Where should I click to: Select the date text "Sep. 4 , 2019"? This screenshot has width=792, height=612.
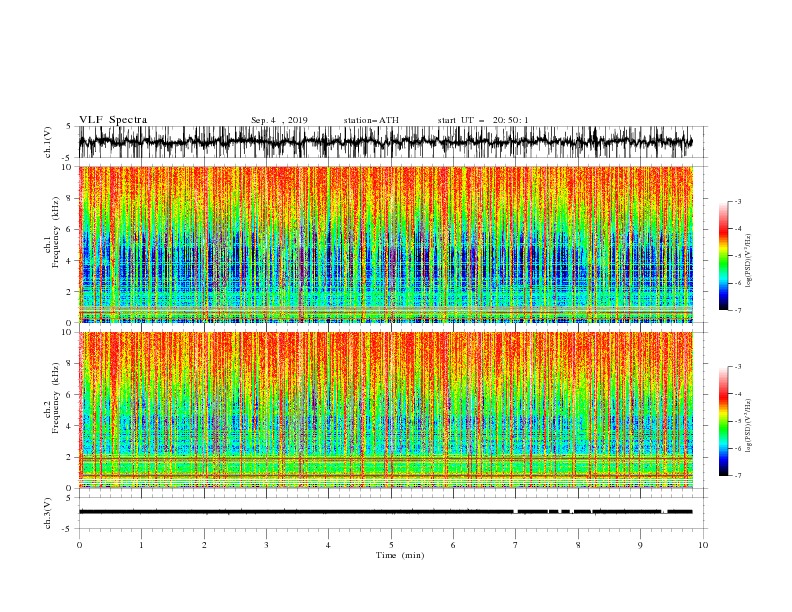(x=279, y=120)
